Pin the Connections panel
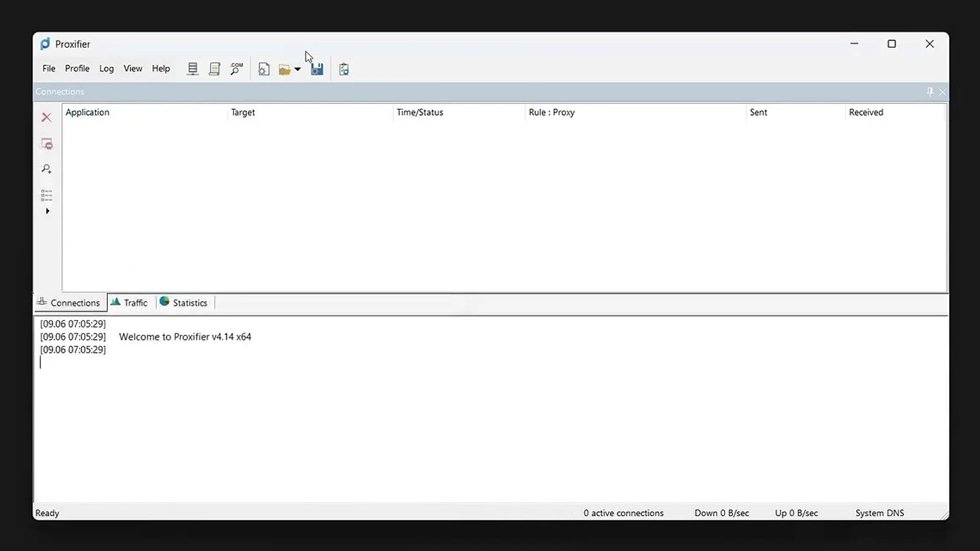The image size is (980, 551). pos(930,92)
